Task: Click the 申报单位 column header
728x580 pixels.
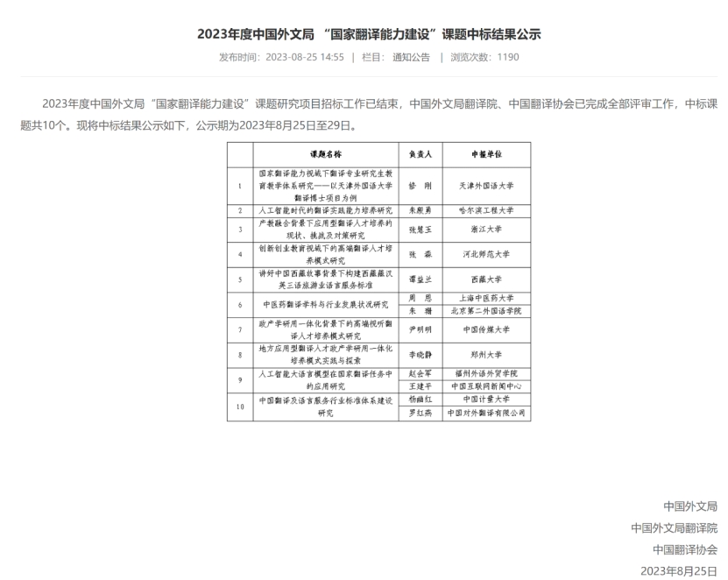Action: [x=485, y=153]
